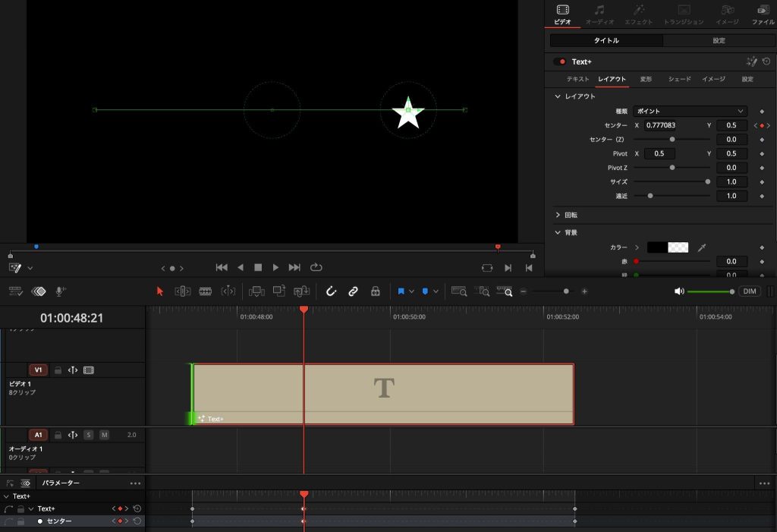Toggle Solo on the Audio 1 track
Image resolution: width=777 pixels, height=532 pixels.
point(88,435)
